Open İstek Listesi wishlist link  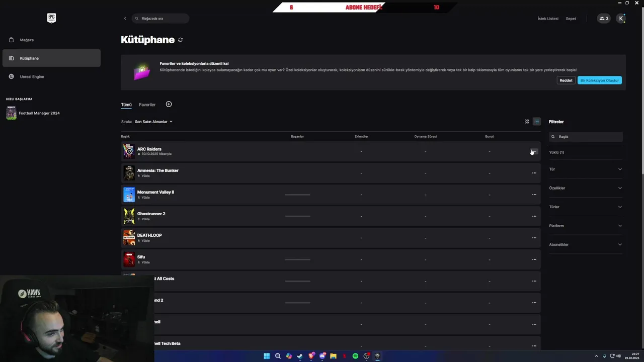pos(548,19)
